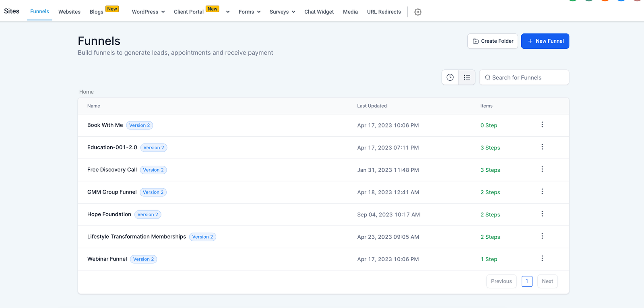Click the Create Folder button

[x=493, y=41]
